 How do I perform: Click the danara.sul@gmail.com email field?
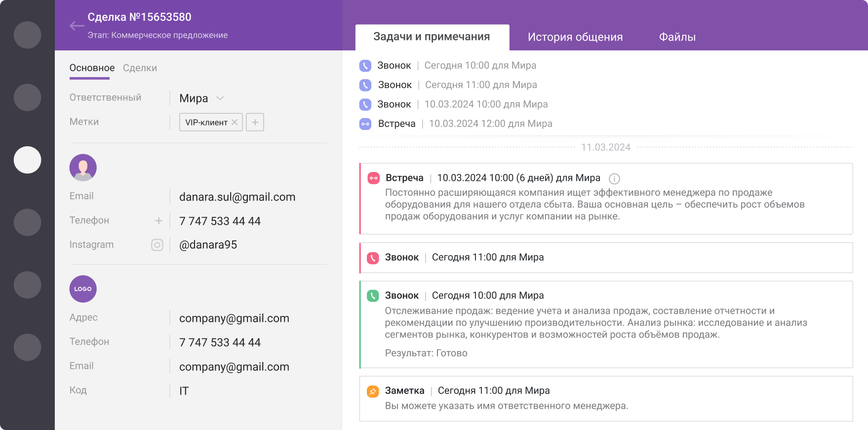click(x=237, y=197)
